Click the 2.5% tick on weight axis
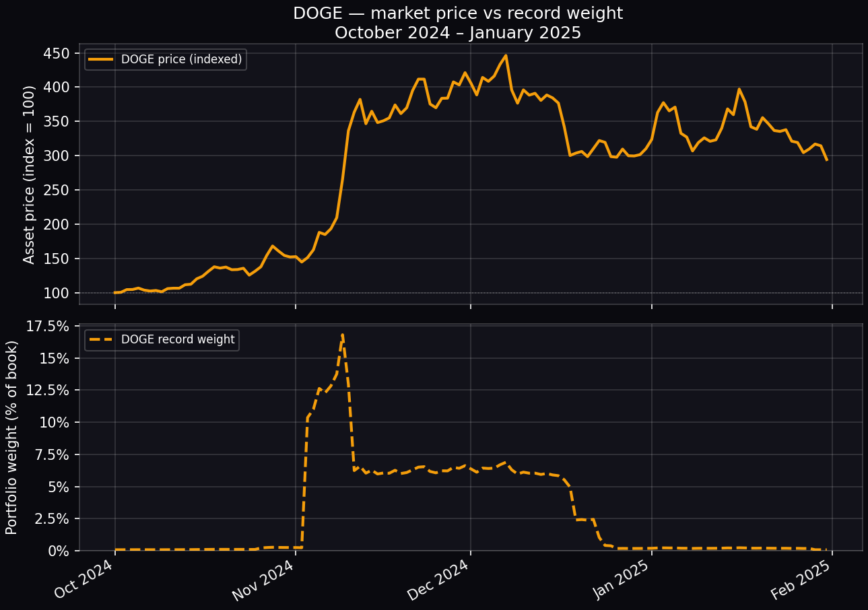 coord(53,519)
